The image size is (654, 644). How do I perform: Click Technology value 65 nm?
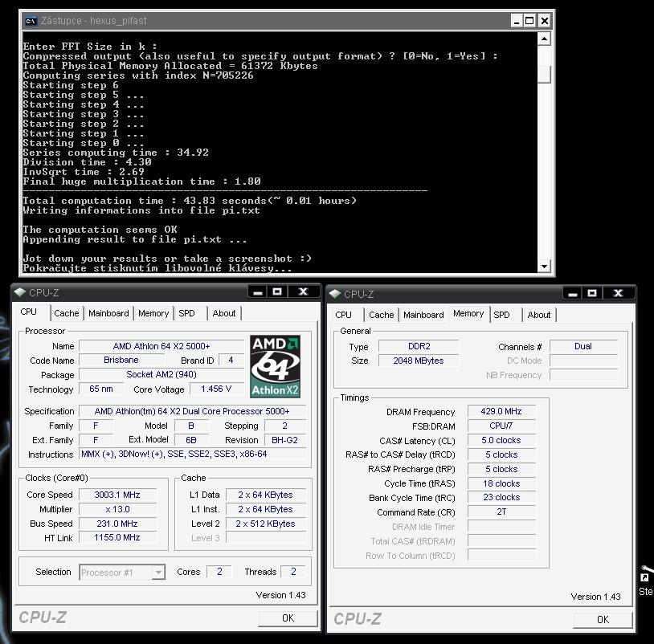click(101, 389)
